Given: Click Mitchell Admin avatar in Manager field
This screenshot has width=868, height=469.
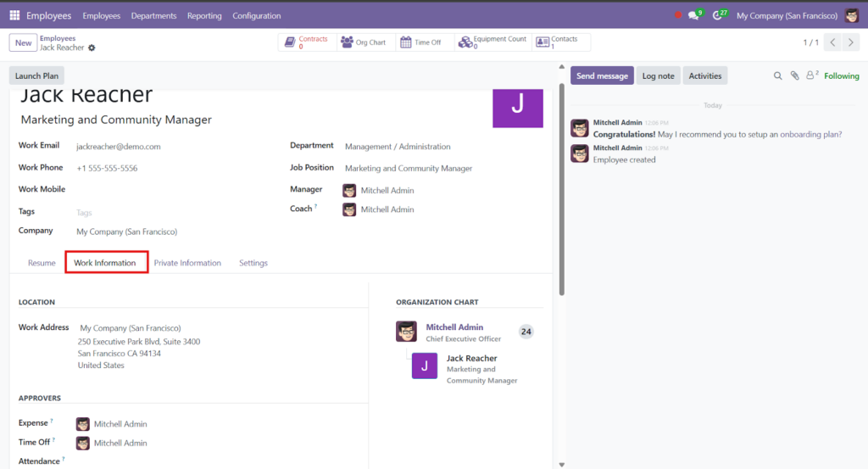Looking at the screenshot, I should click(x=349, y=191).
